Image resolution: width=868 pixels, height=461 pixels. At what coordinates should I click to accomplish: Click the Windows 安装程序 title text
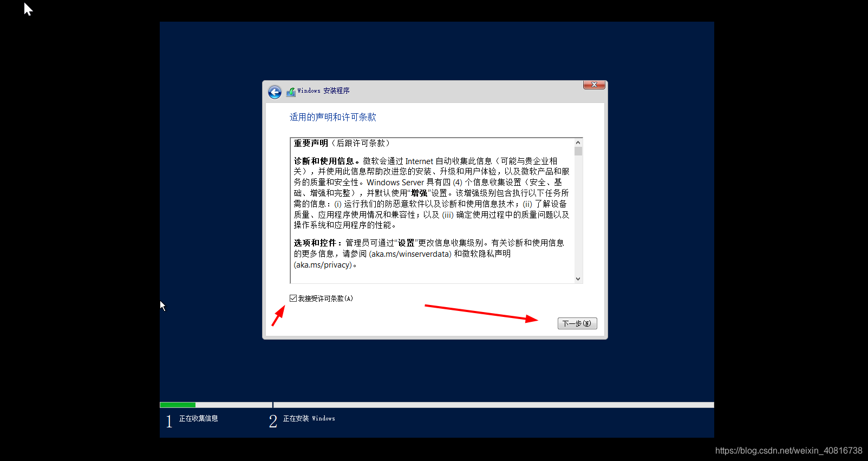(x=323, y=91)
